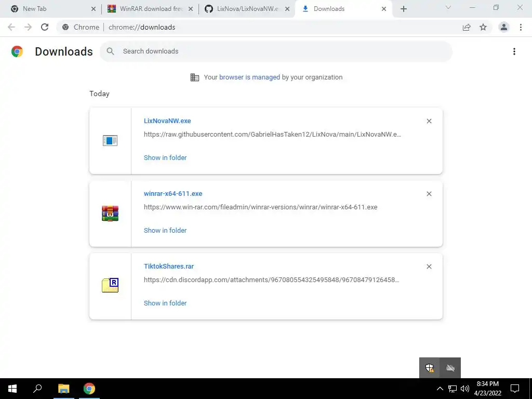Click the Today date heading
The image size is (532, 399).
(x=99, y=94)
